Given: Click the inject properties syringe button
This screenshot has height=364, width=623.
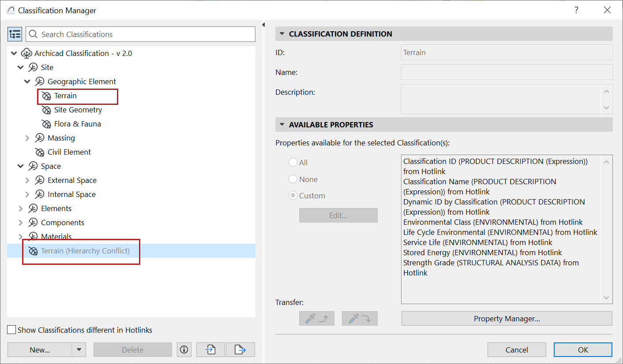Looking at the screenshot, I should (360, 318).
